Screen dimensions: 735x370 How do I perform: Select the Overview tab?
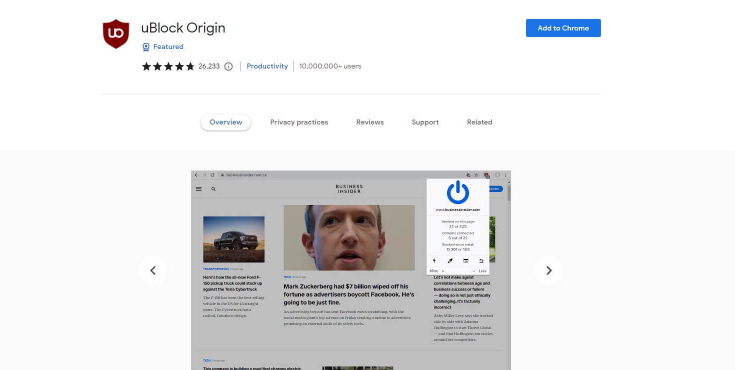226,122
